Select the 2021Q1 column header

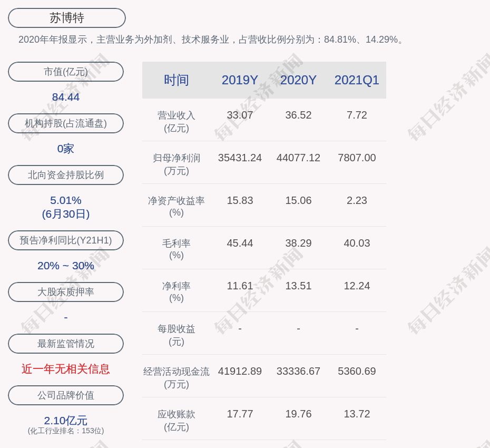357,80
